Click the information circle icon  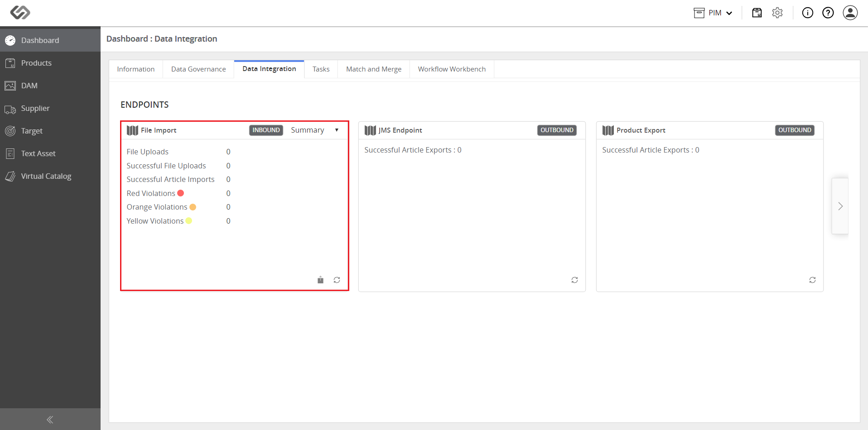(808, 13)
